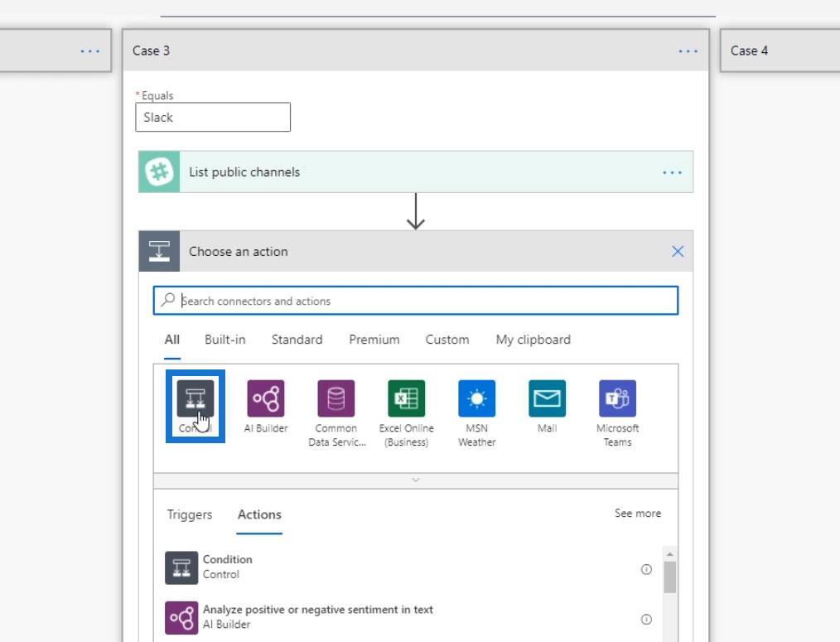This screenshot has width=840, height=642.
Task: Select the Mail connector icon
Action: click(547, 398)
